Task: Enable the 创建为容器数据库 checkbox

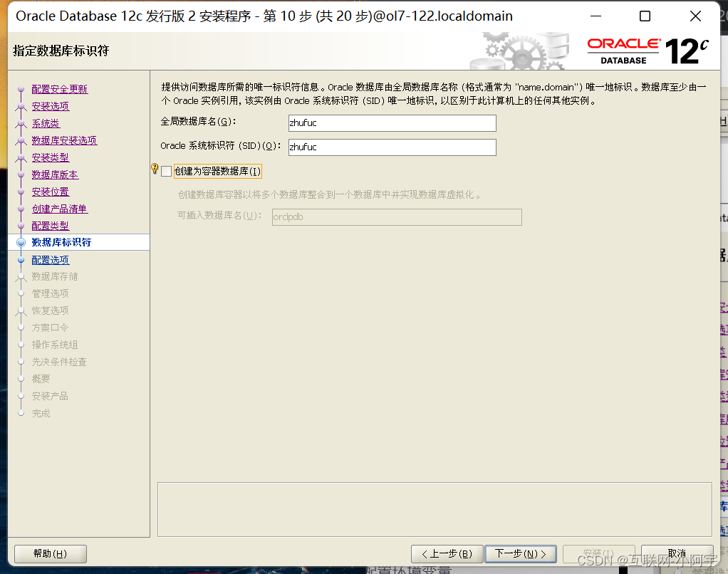Action: (166, 171)
